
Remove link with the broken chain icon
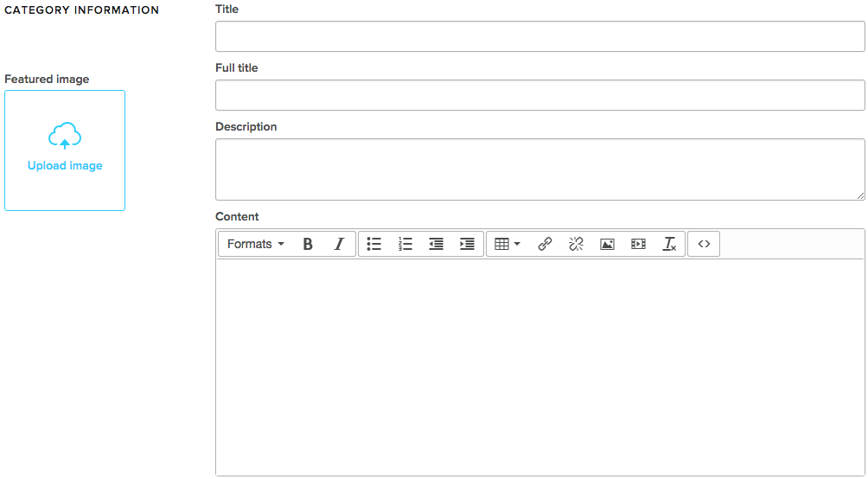(x=577, y=244)
